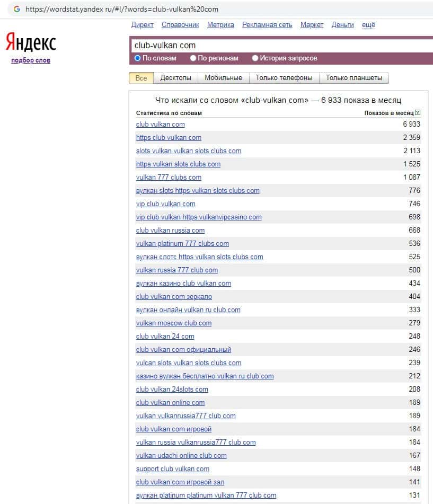Open 'vulkan platinum 777 clubs com' keyword
This screenshot has height=504, width=433.
point(183,244)
